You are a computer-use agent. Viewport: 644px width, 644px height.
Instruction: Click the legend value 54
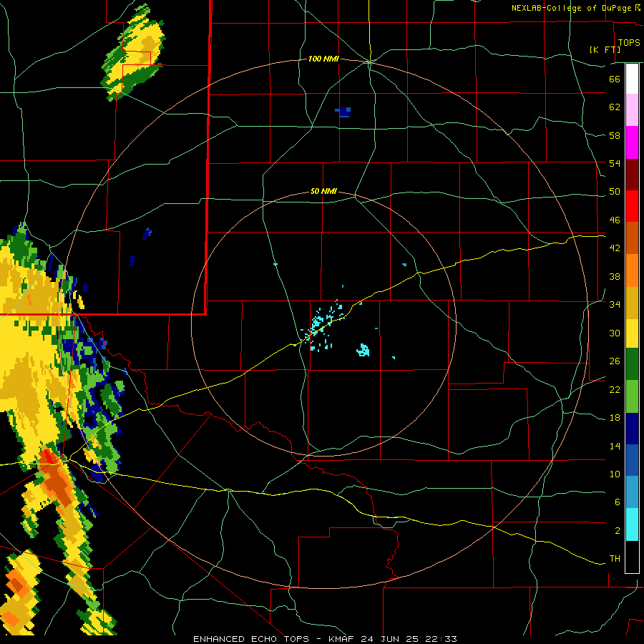pyautogui.click(x=615, y=163)
